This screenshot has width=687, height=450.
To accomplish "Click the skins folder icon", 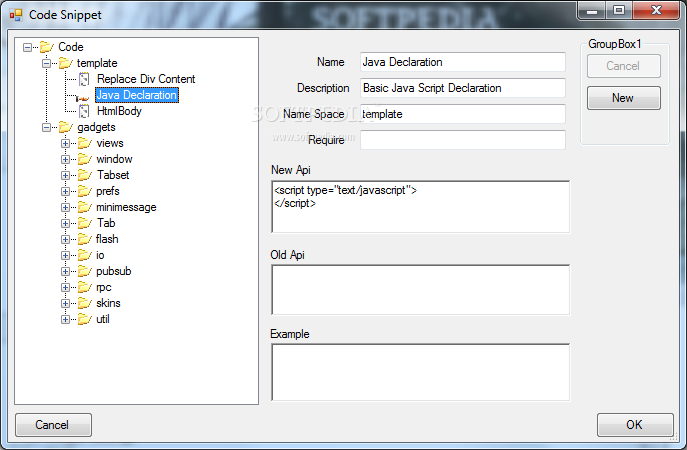I will [85, 303].
